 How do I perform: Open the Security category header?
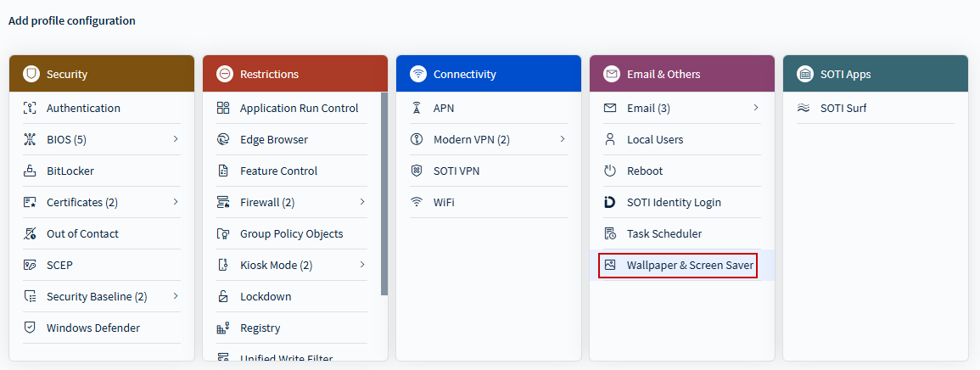pos(102,74)
